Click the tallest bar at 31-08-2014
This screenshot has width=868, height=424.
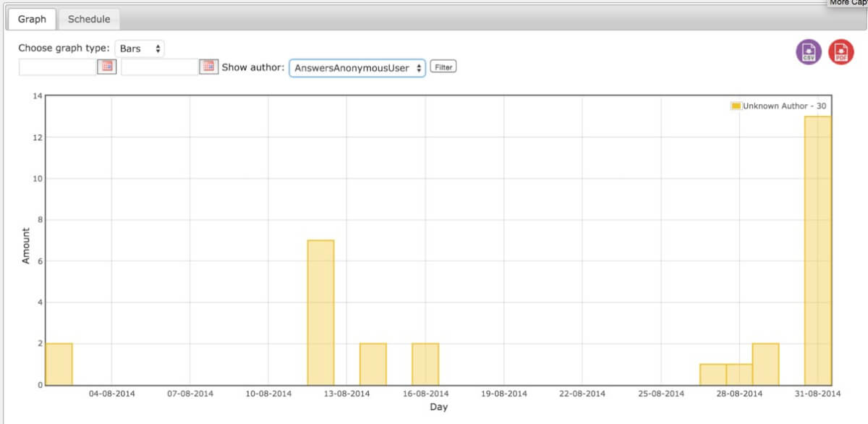(817, 250)
